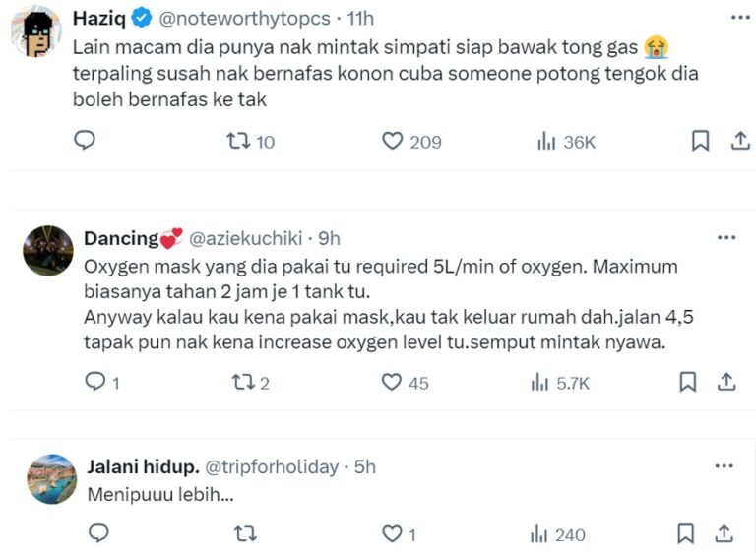
Task: Bookmark Haziq's tweet
Action: point(700,141)
